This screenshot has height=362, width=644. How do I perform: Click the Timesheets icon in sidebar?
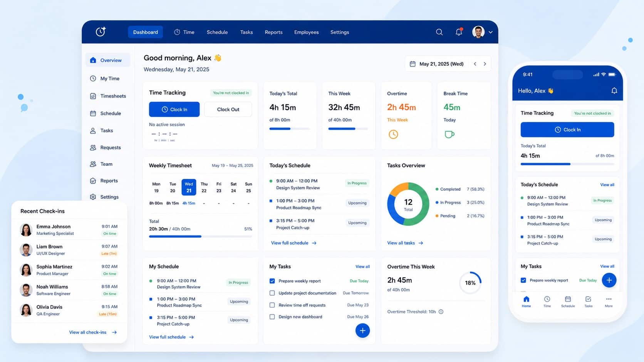click(93, 96)
